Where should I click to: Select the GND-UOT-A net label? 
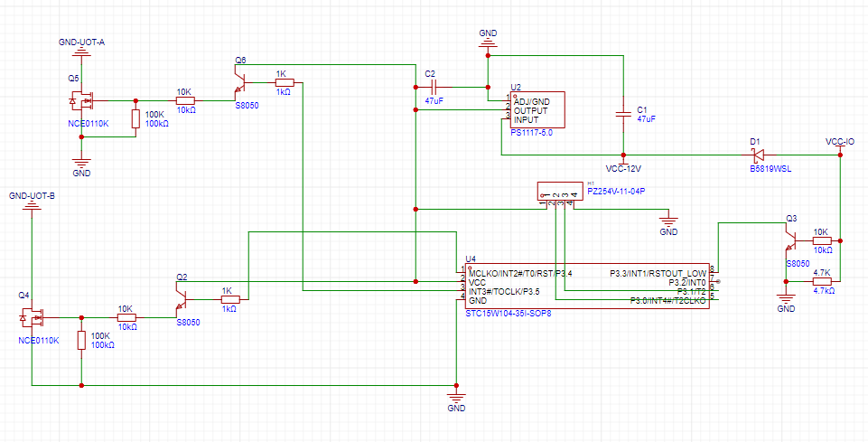coord(81,42)
